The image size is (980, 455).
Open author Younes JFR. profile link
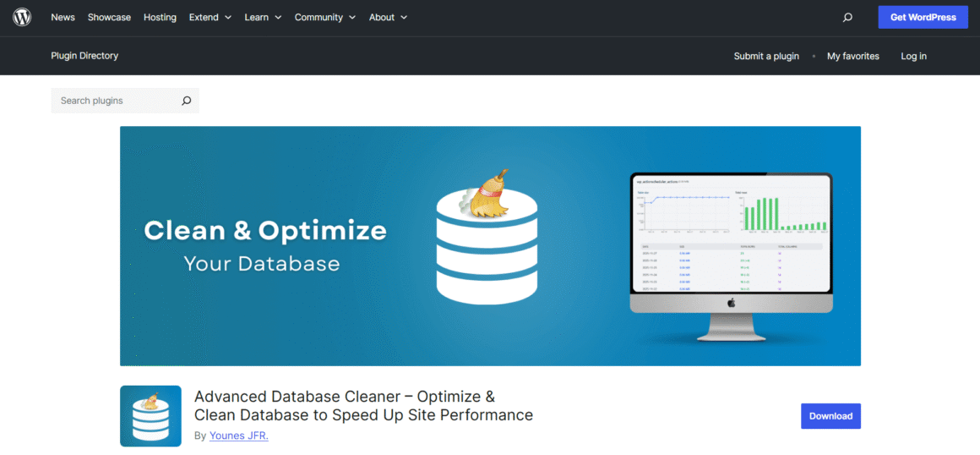pos(239,436)
